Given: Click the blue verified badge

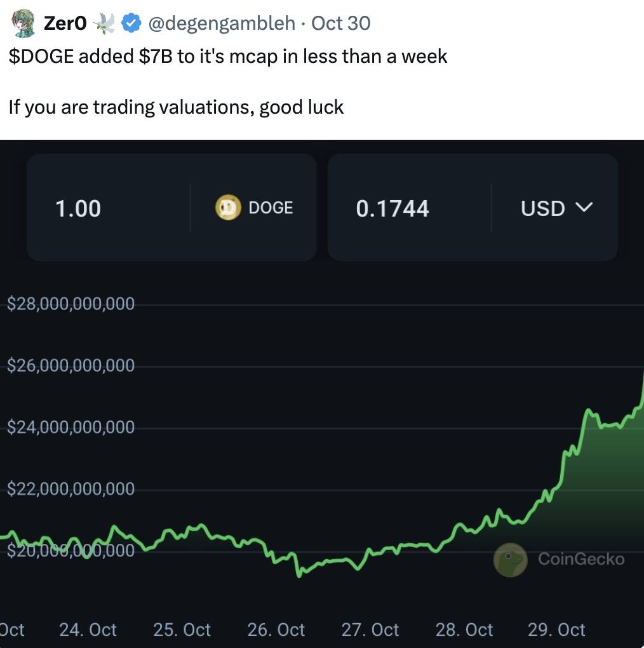Looking at the screenshot, I should 131,24.
